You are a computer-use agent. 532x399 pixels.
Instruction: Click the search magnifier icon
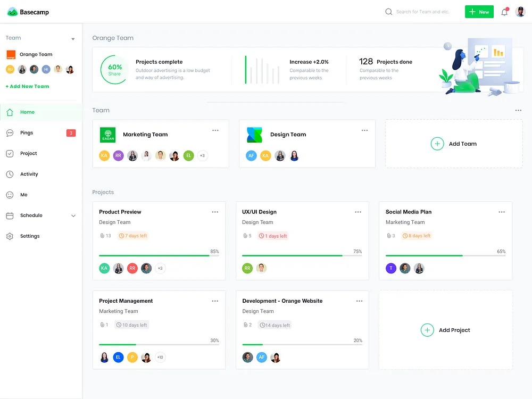[388, 12]
